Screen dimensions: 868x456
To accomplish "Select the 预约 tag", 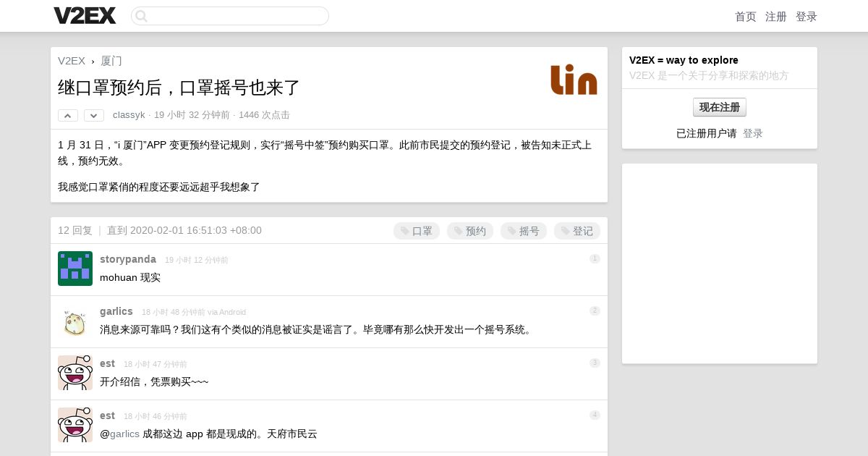I will pyautogui.click(x=470, y=231).
